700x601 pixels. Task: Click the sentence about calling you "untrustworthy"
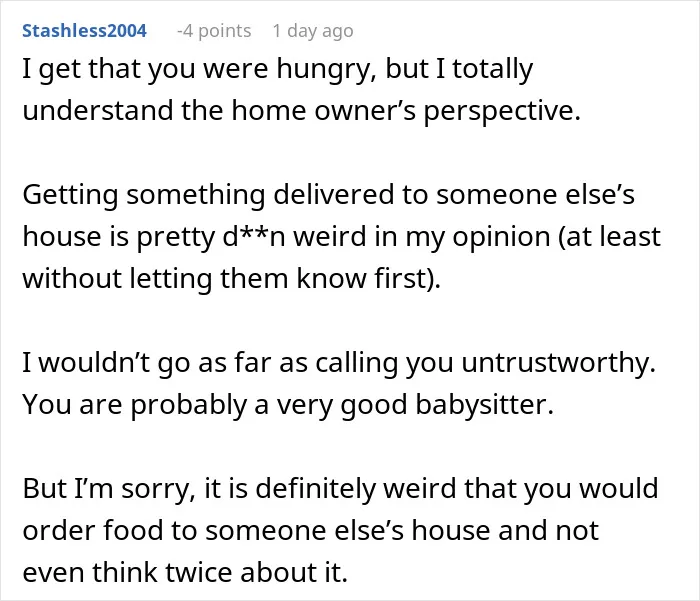339,363
